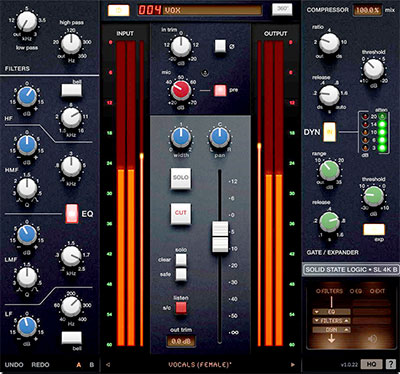
Task: Toggle the gate exp switch
Action: 374,229
